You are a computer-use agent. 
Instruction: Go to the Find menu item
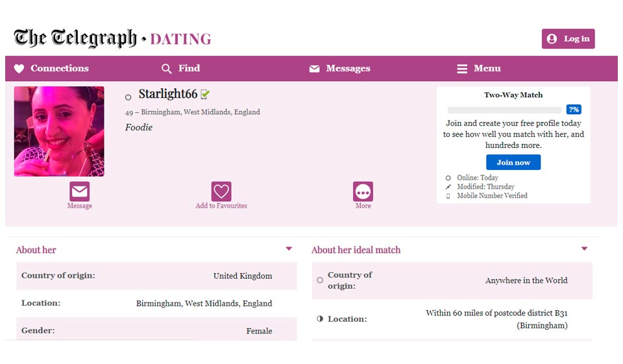point(189,68)
